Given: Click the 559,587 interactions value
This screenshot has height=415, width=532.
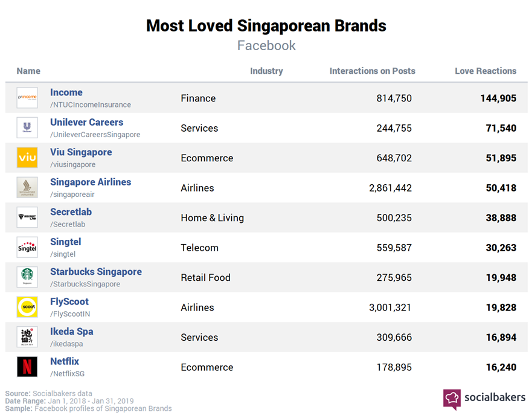Looking at the screenshot, I should click(x=394, y=248).
